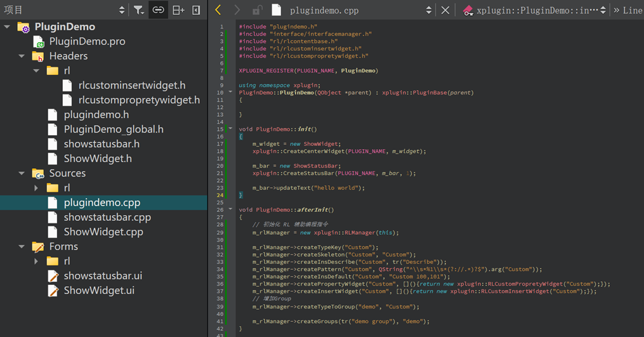Open the plugindemo.cpp open documents dropdown
This screenshot has height=337, width=644.
tap(429, 10)
